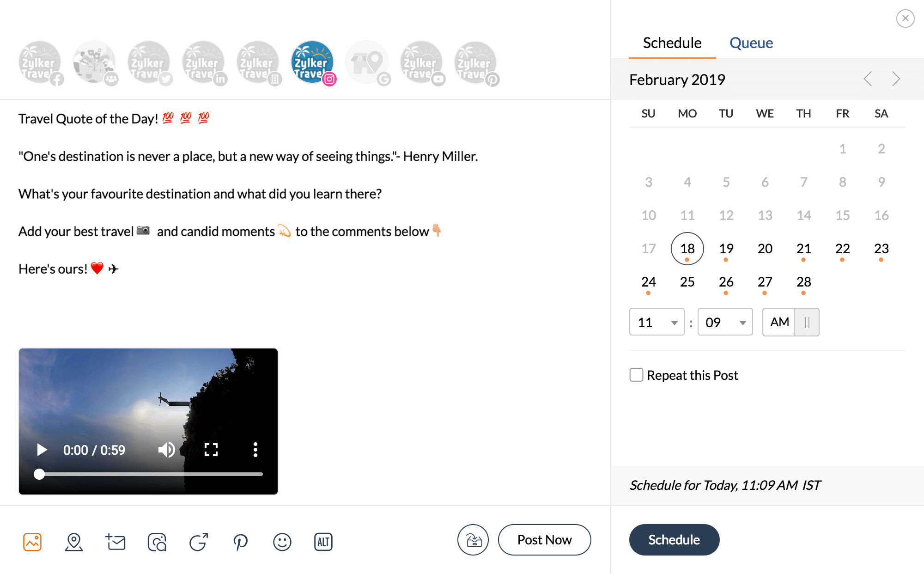This screenshot has height=574, width=924.
Task: Click the Schedule button
Action: (674, 539)
